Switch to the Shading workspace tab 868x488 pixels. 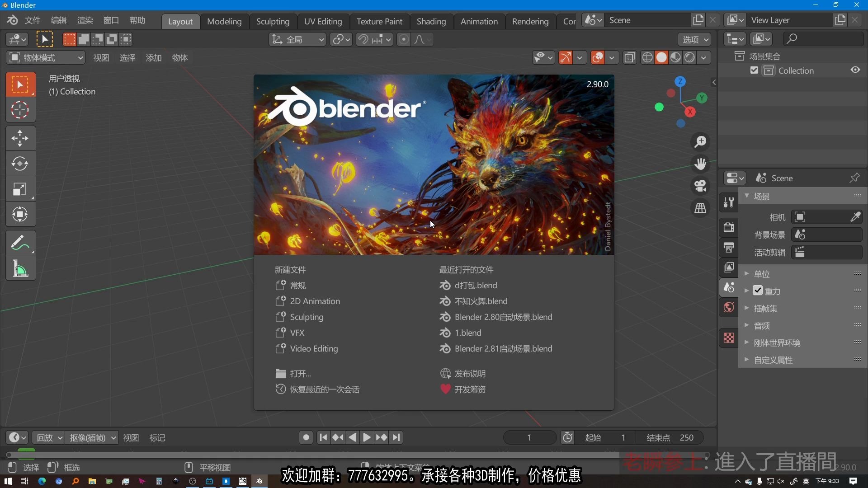point(431,21)
